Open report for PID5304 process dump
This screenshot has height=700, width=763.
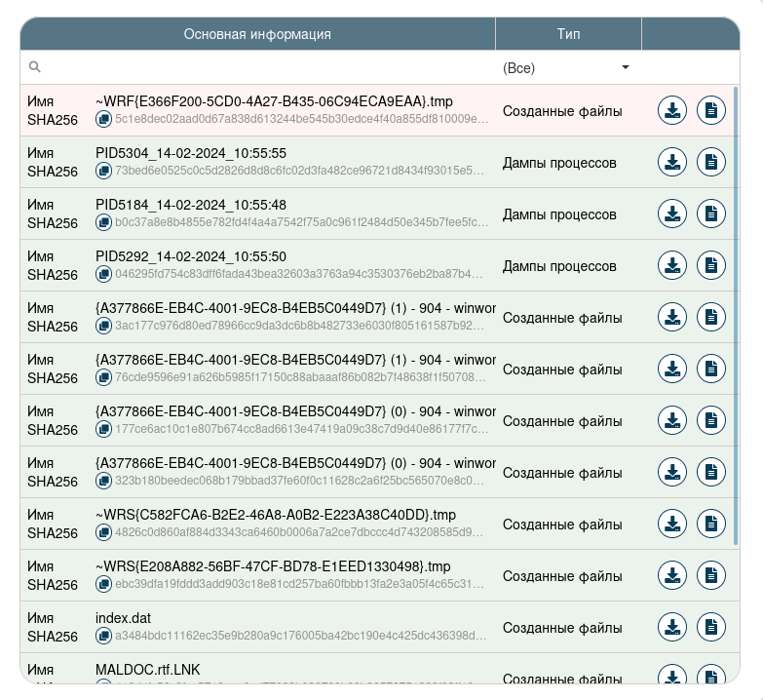click(x=711, y=162)
